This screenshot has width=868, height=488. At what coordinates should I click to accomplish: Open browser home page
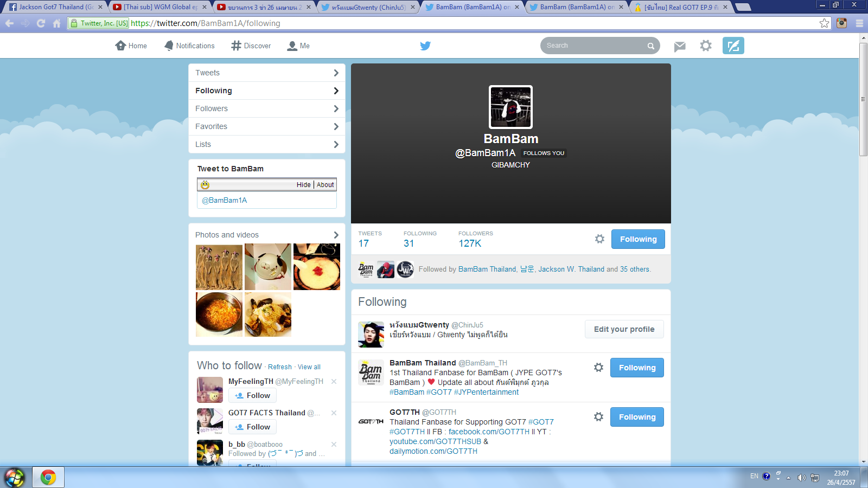(56, 23)
